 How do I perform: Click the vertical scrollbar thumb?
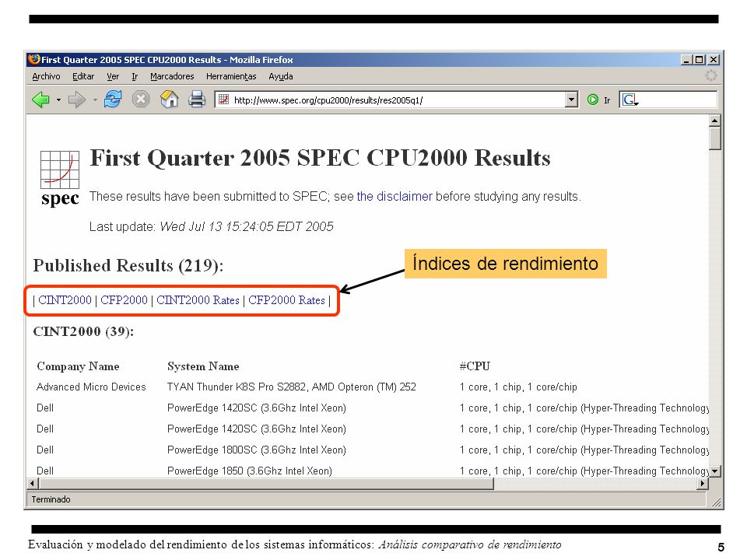(x=714, y=138)
